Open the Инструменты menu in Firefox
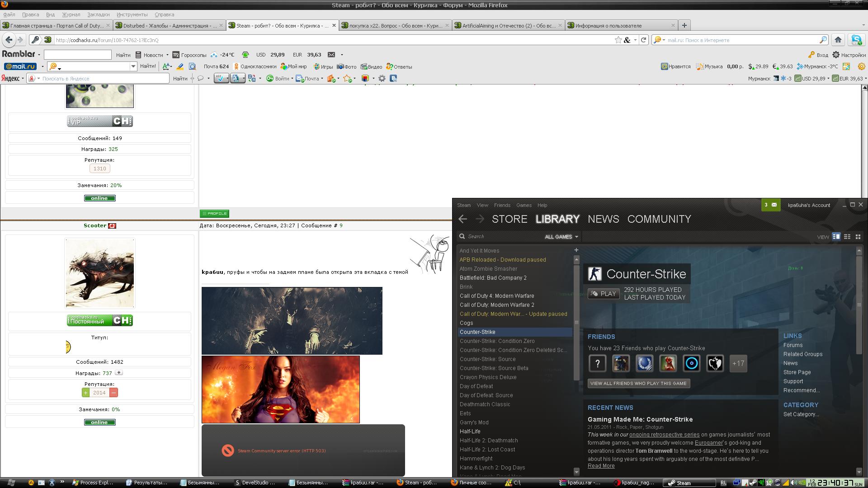 click(132, 14)
